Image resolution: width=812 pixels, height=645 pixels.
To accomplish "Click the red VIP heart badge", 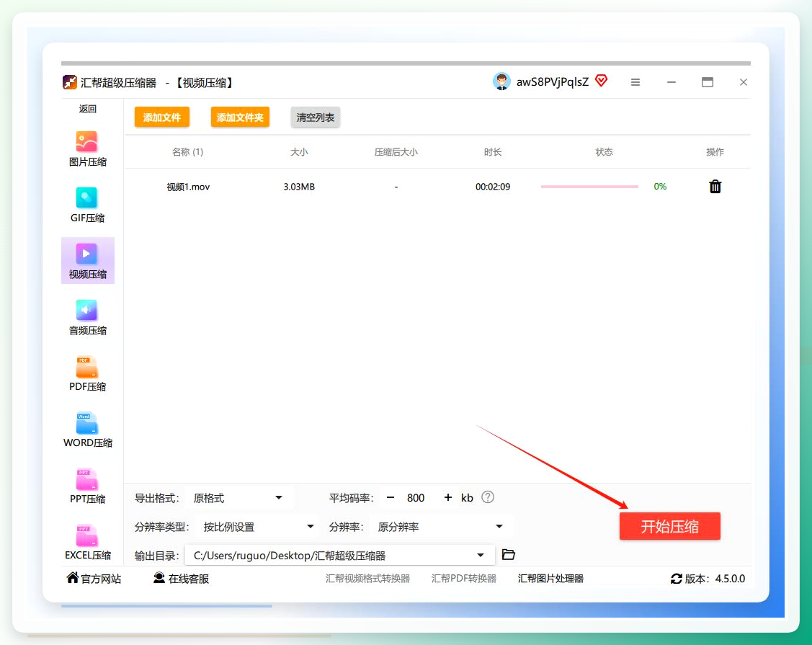I will [x=601, y=80].
